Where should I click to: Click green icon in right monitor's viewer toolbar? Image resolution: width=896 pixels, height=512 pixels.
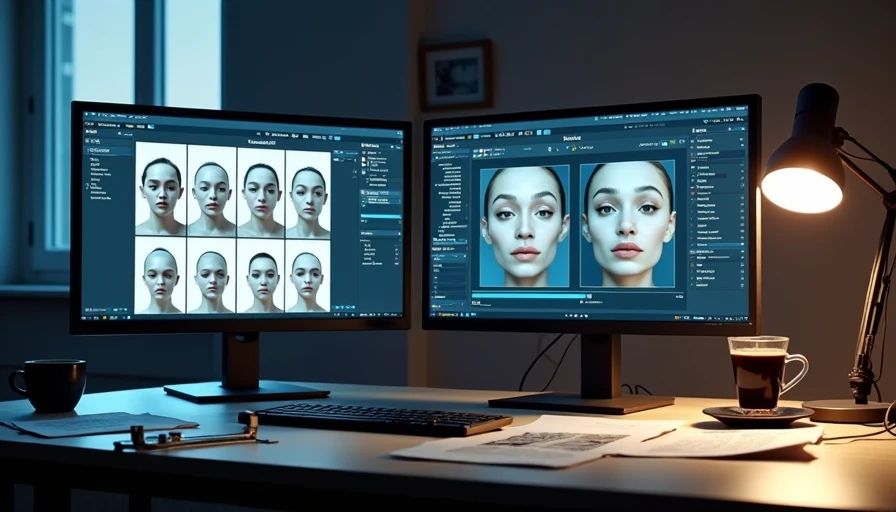(673, 142)
